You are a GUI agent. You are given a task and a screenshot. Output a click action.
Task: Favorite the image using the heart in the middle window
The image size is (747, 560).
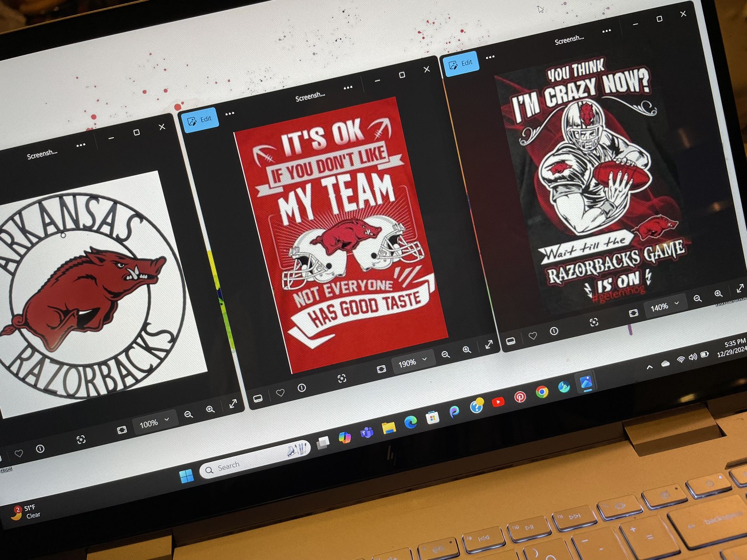coord(280,393)
